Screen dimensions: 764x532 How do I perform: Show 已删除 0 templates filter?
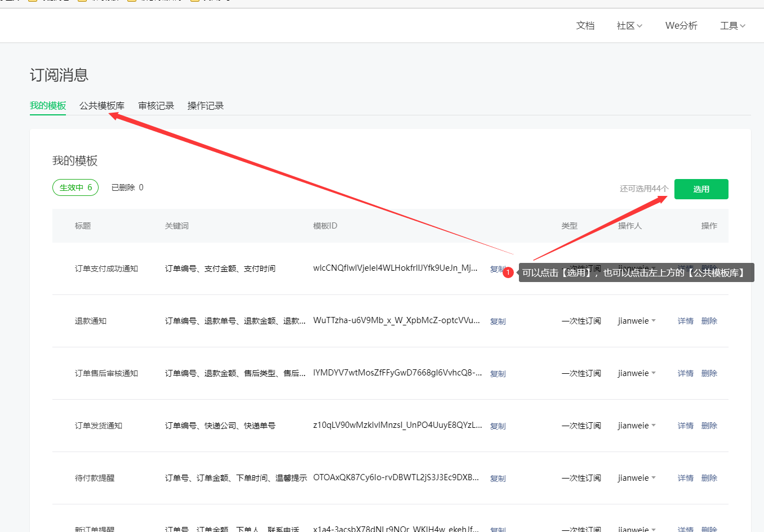127,187
